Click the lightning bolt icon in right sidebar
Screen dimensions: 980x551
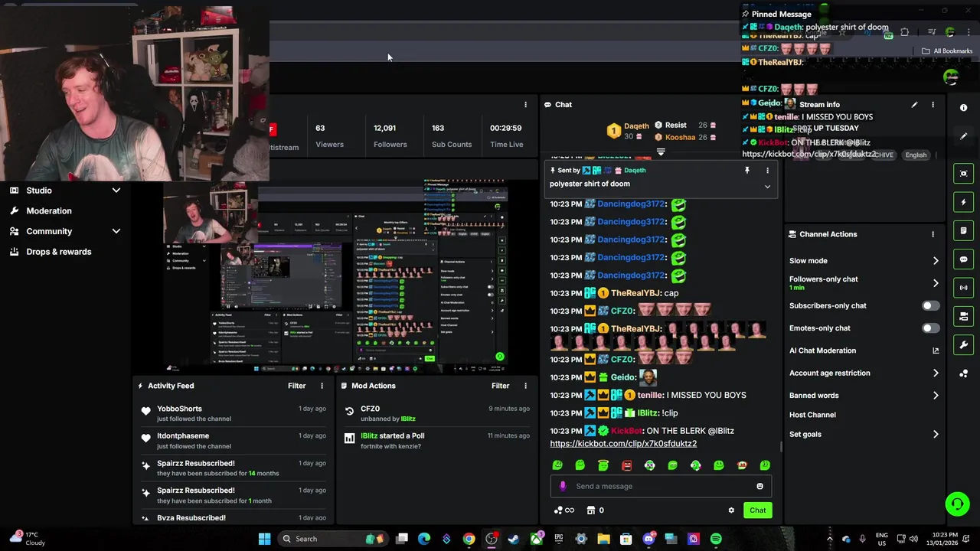pos(964,202)
